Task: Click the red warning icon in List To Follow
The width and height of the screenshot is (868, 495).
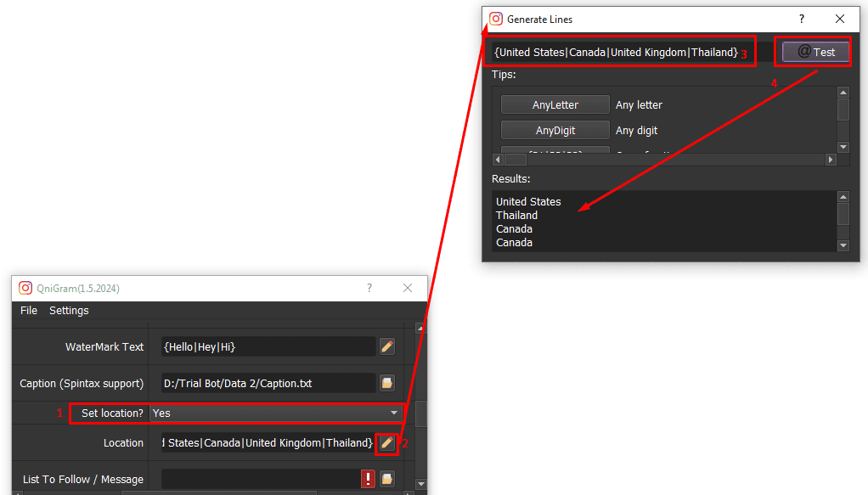Action: (x=368, y=479)
